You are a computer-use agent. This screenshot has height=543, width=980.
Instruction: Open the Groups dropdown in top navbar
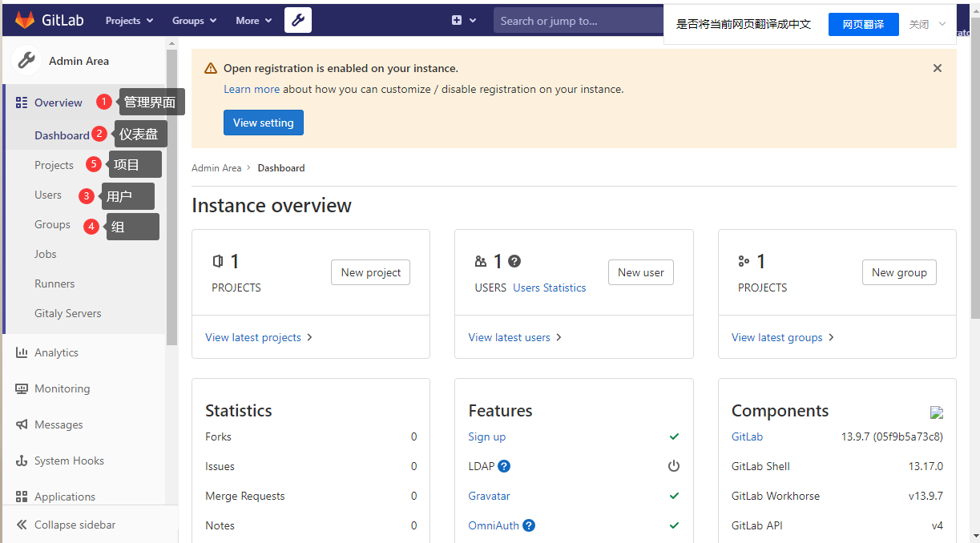(194, 21)
